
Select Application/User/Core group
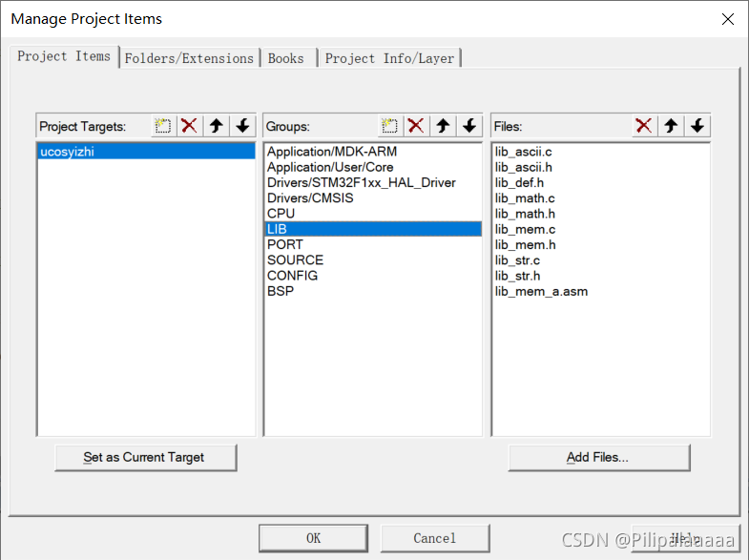click(373, 167)
